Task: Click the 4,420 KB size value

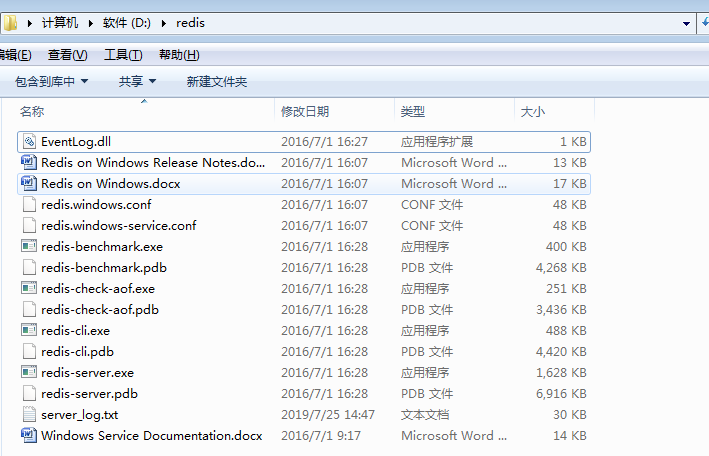Action: point(561,352)
